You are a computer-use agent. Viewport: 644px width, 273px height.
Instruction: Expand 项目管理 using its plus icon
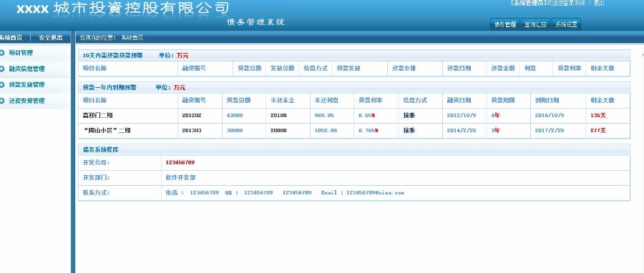tap(2, 53)
